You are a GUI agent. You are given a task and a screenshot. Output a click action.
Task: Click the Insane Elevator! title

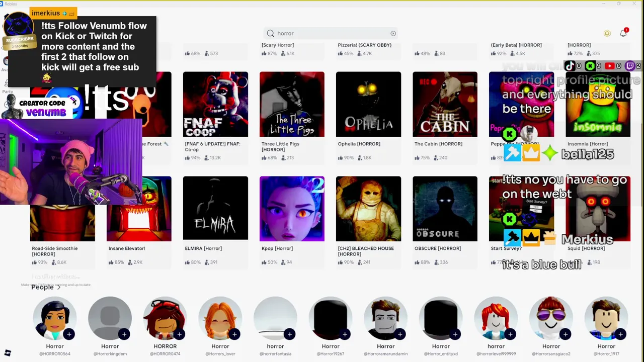tap(126, 248)
